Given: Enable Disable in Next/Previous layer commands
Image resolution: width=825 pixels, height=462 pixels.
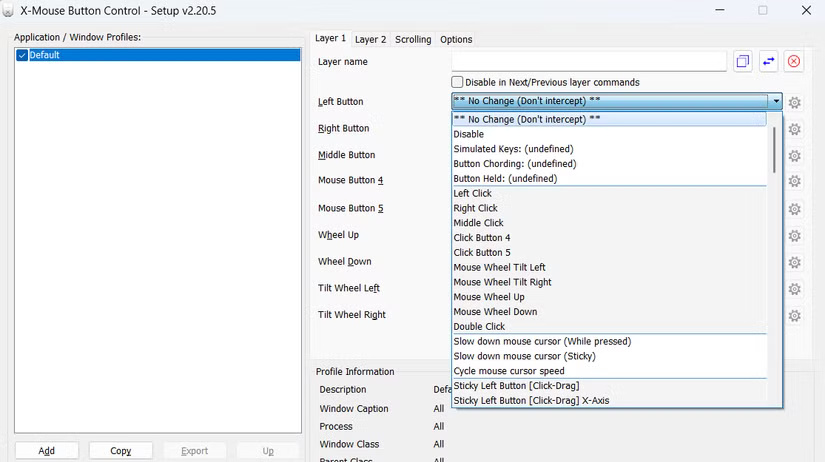Looking at the screenshot, I should 458,82.
